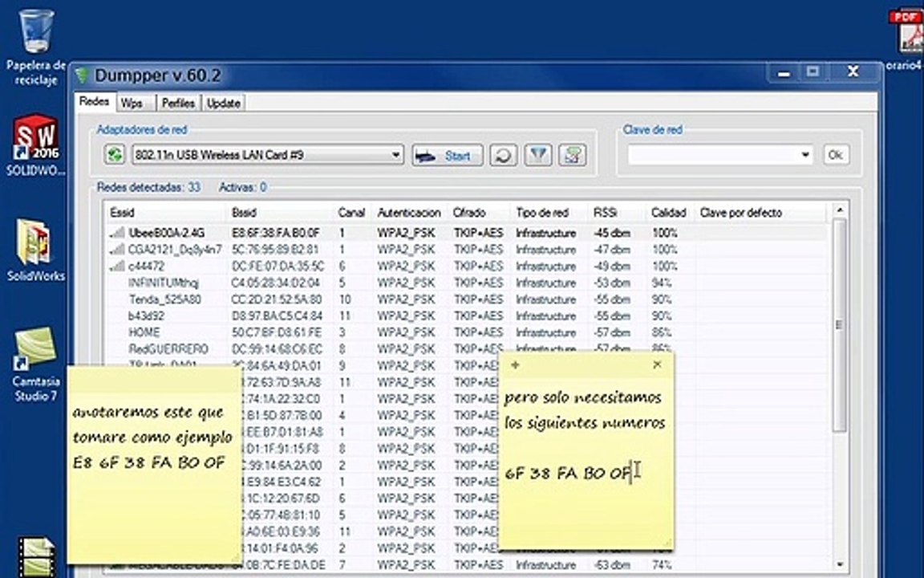Click the scroll-up arrow of the network list
The width and height of the screenshot is (924, 578).
click(840, 210)
